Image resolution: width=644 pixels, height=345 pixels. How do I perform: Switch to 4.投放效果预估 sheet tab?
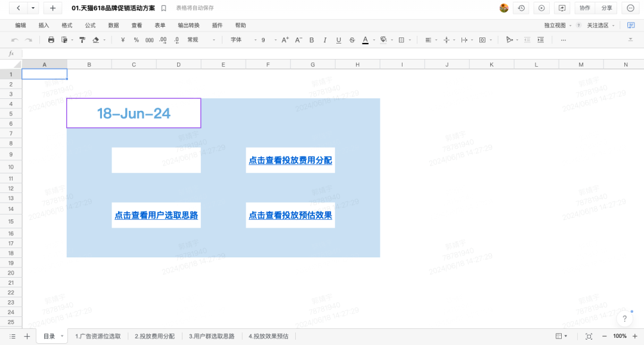268,337
